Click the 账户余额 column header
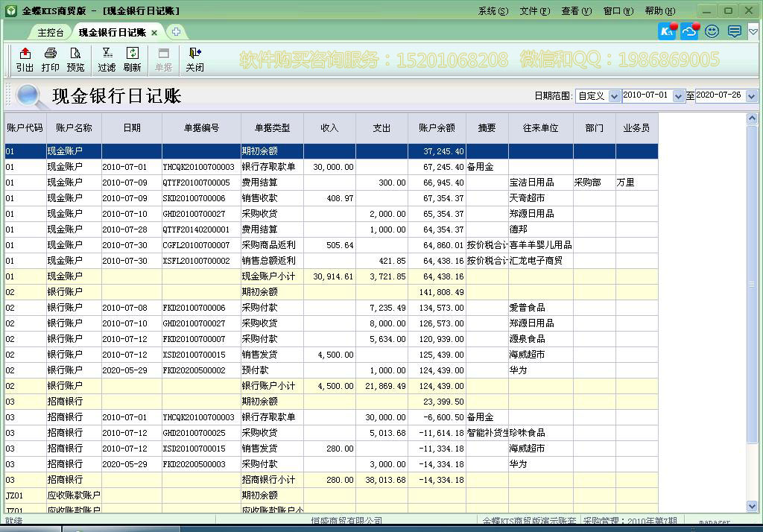 pyautogui.click(x=437, y=128)
